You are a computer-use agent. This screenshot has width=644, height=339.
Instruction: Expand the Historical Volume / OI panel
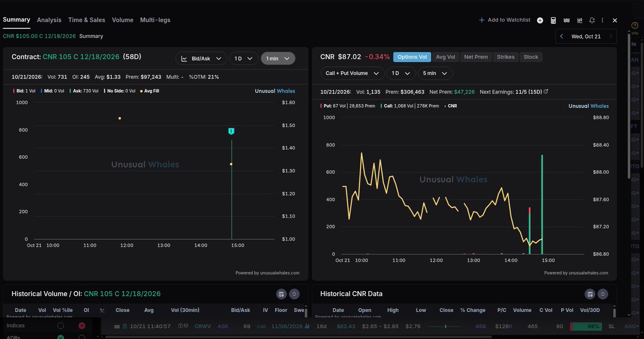coord(294,294)
